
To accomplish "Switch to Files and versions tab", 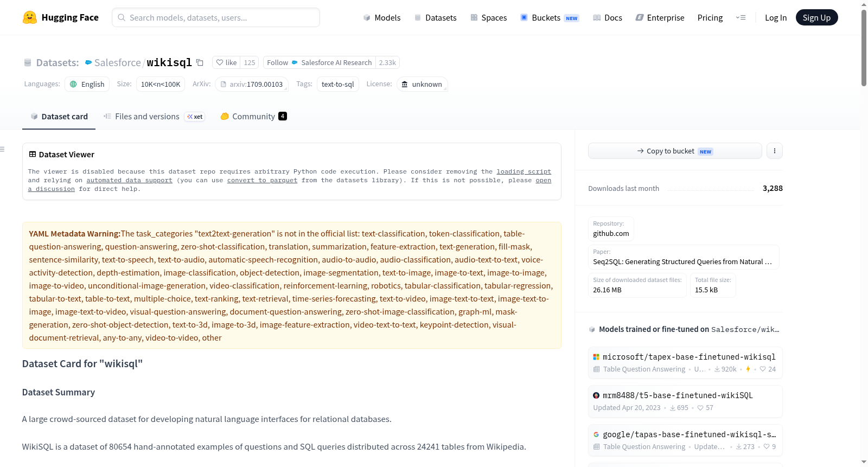I will (154, 116).
